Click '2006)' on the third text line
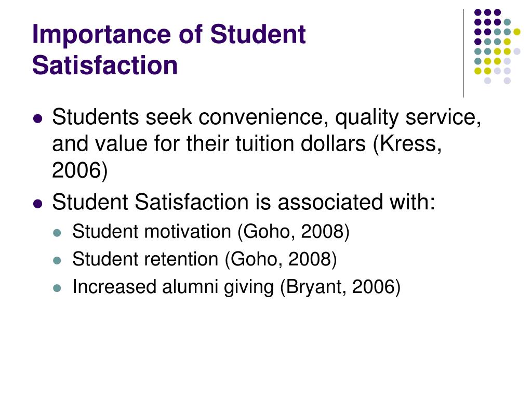 point(79,170)
